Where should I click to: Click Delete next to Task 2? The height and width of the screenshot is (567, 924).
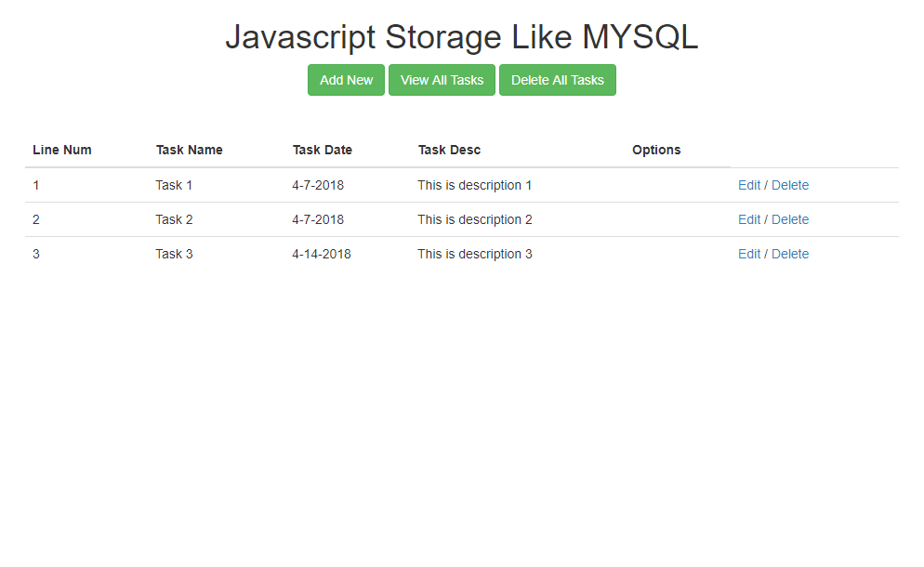pyautogui.click(x=790, y=219)
